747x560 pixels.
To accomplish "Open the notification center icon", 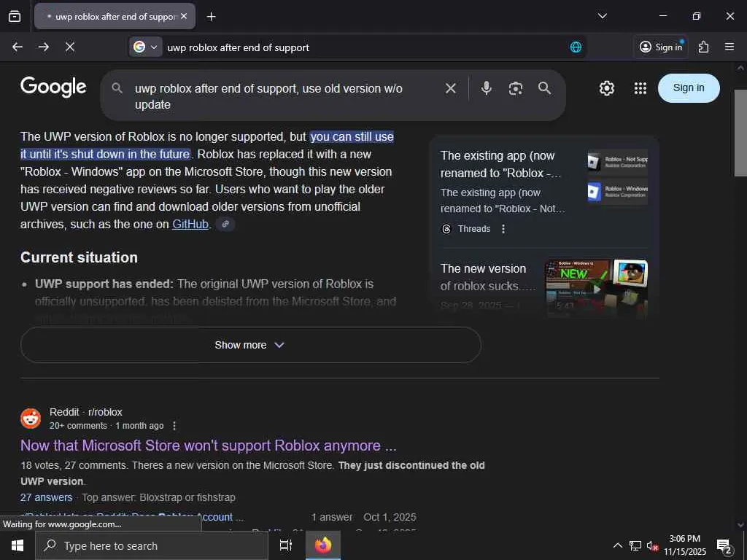I will coord(724,546).
